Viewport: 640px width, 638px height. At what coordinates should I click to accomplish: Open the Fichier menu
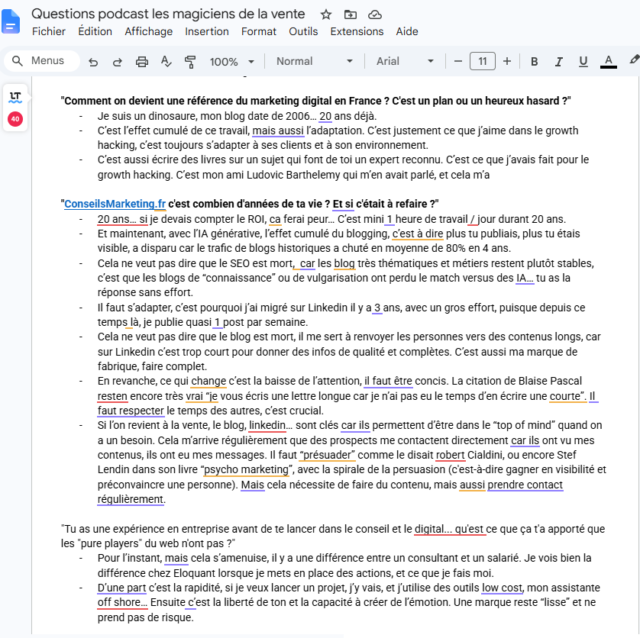click(49, 31)
